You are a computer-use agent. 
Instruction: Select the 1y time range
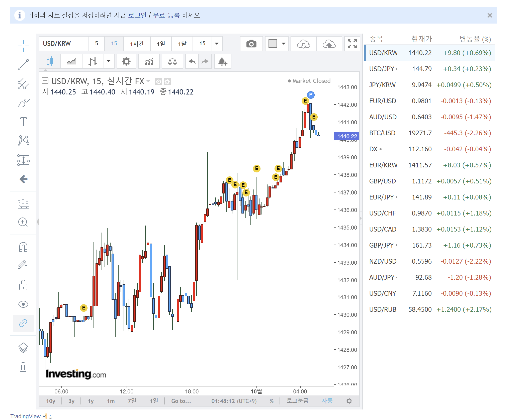91,401
